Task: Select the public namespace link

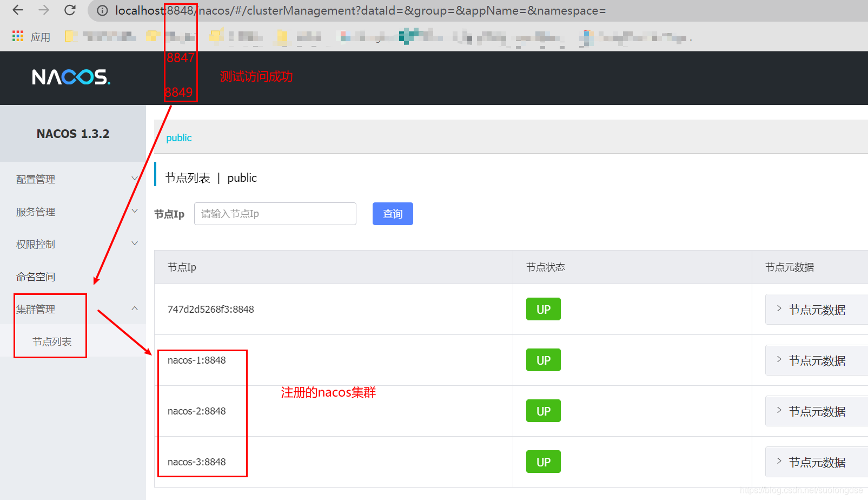Action: coord(178,137)
